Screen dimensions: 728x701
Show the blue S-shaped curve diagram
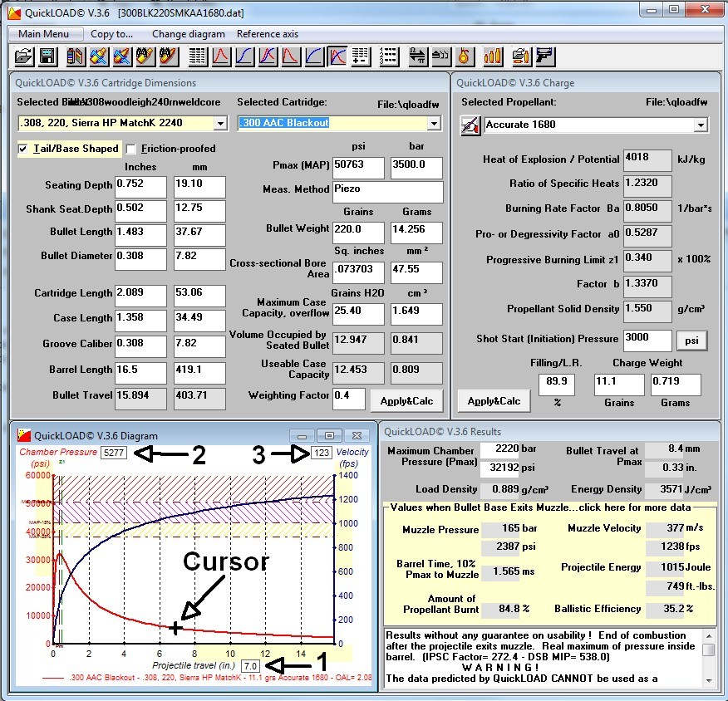[x=244, y=56]
